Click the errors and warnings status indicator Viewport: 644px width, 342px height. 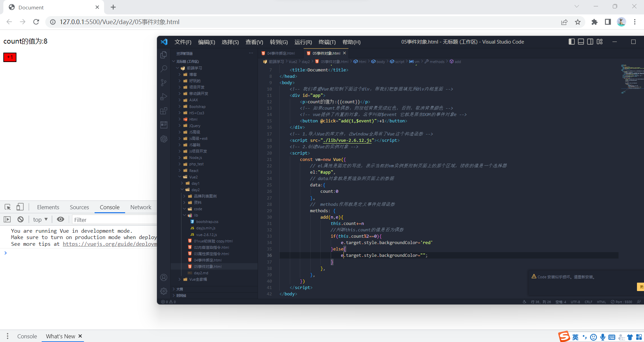168,302
